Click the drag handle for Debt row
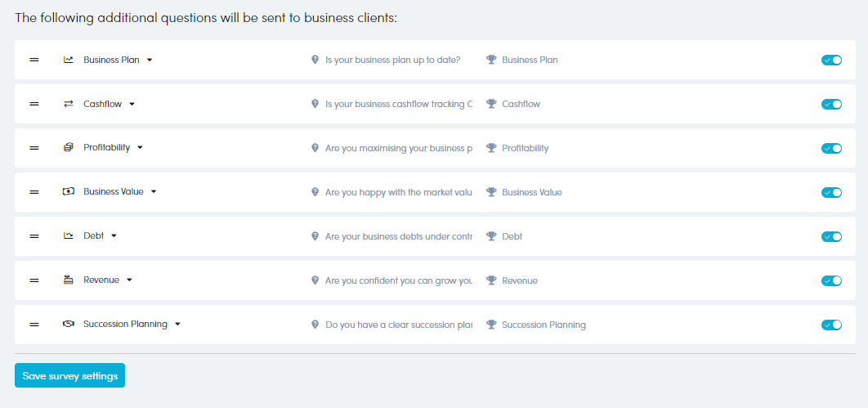Image resolution: width=868 pixels, height=408 pixels. coord(34,236)
